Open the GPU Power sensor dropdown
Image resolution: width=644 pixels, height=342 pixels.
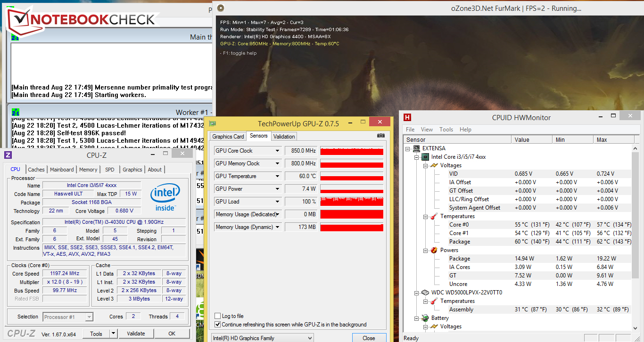(278, 189)
